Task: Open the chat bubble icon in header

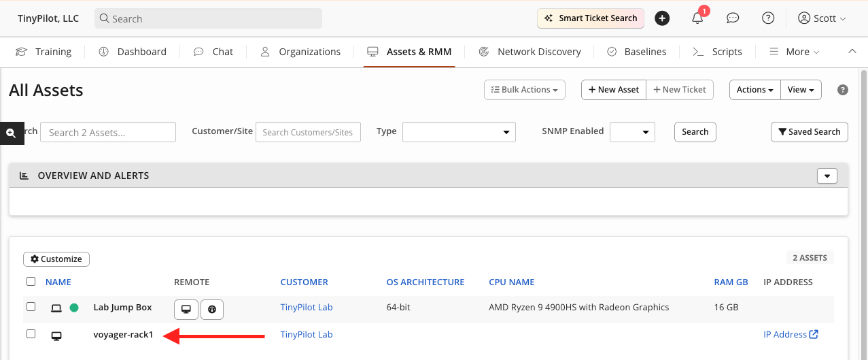Action: pyautogui.click(x=733, y=18)
